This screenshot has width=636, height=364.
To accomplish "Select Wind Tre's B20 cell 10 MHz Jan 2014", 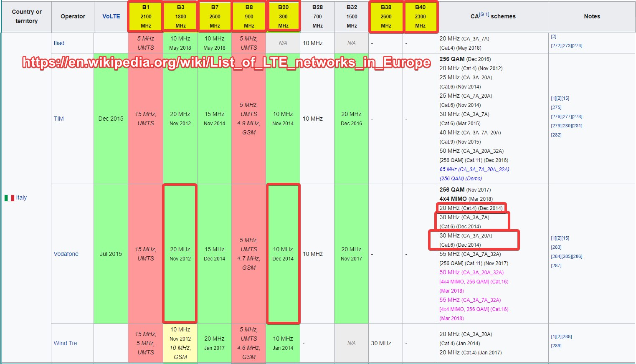I will click(283, 343).
